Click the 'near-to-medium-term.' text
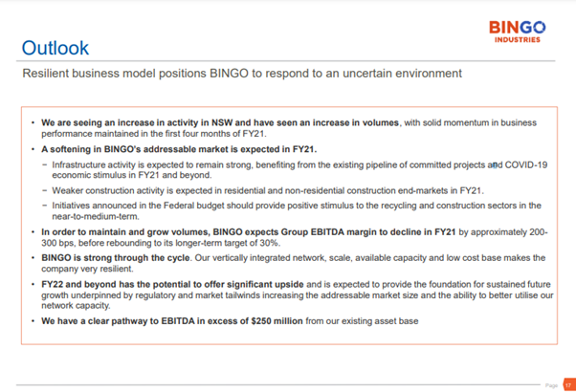The image size is (576, 392). [x=96, y=216]
